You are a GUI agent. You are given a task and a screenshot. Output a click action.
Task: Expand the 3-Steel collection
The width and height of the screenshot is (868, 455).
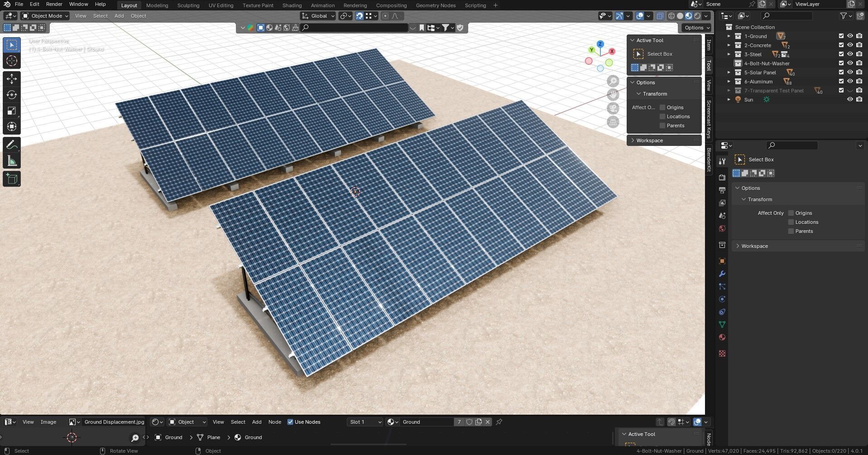pyautogui.click(x=729, y=54)
